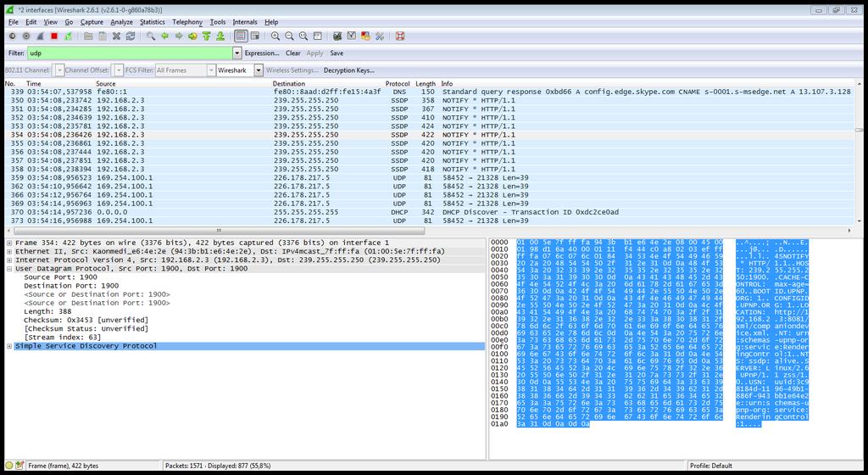Go to packet number icon
The width and height of the screenshot is (868, 475).
(192, 36)
